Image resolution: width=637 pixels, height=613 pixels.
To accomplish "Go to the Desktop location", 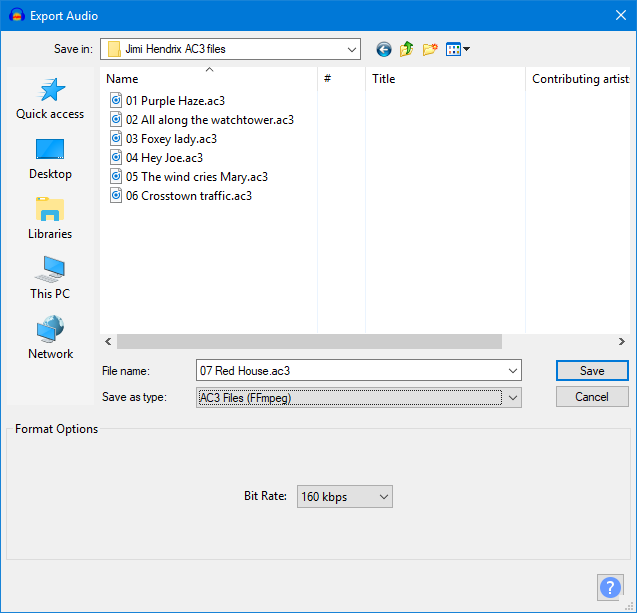I will 50,159.
